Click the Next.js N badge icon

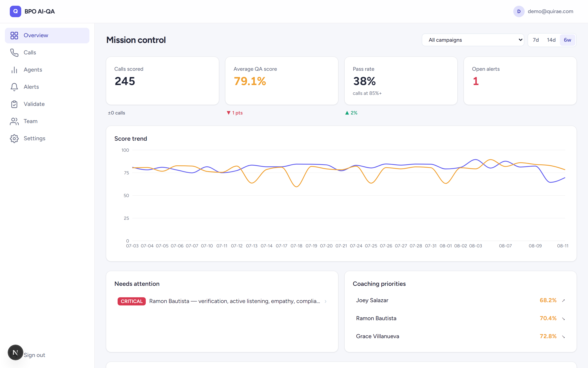click(15, 352)
